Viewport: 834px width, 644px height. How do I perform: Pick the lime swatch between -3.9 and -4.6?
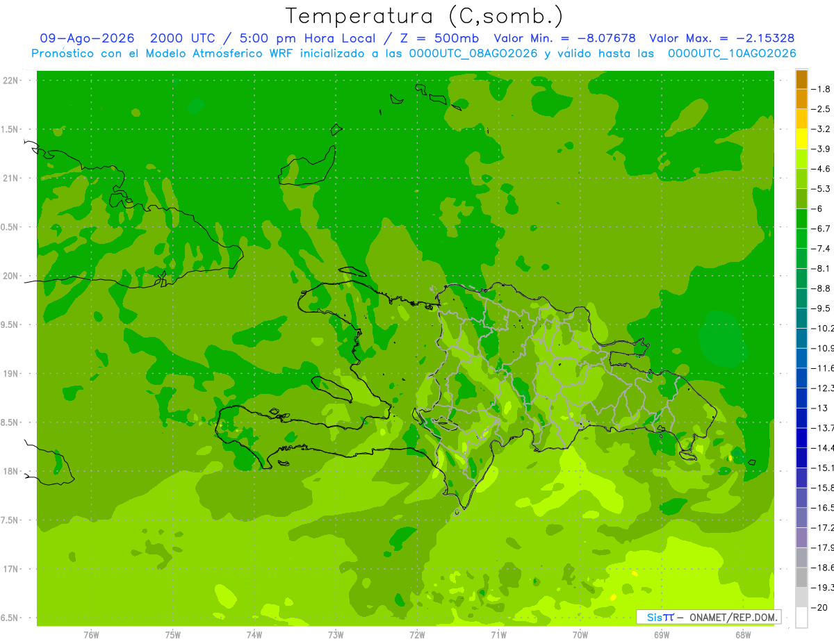point(801,159)
